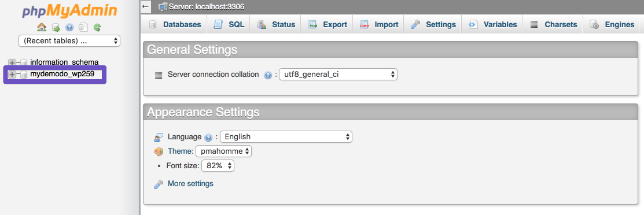Click the Status tab chart icon
644x215 pixels.
(262, 25)
